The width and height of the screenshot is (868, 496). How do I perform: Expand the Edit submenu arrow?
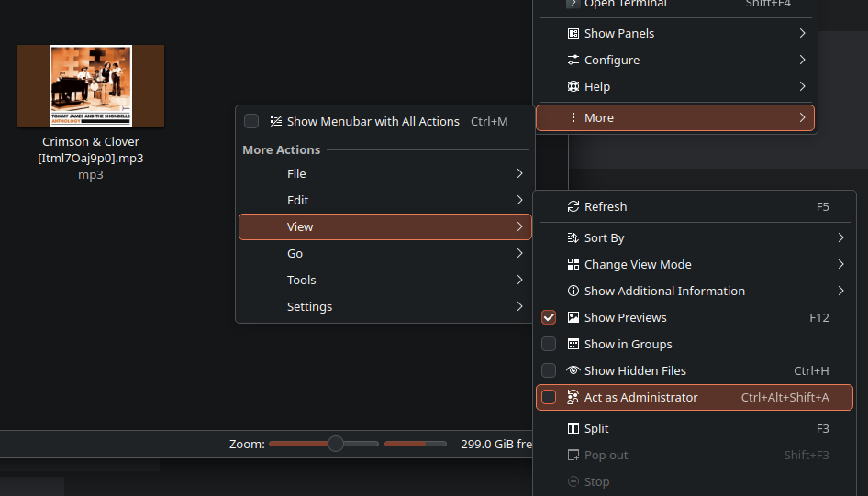519,200
